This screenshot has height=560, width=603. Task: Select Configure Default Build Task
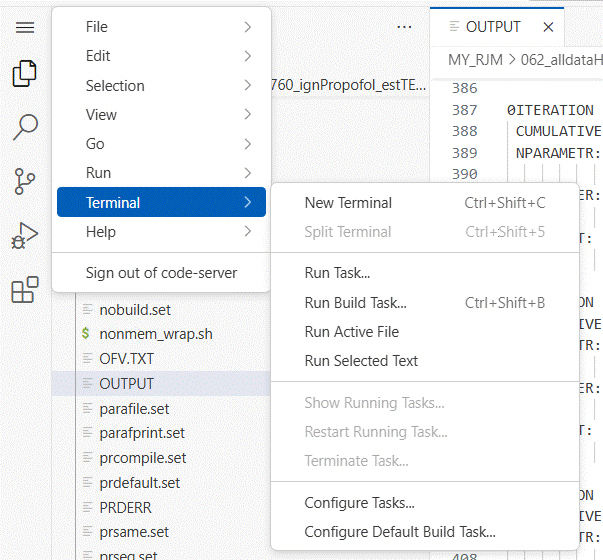pos(399,532)
